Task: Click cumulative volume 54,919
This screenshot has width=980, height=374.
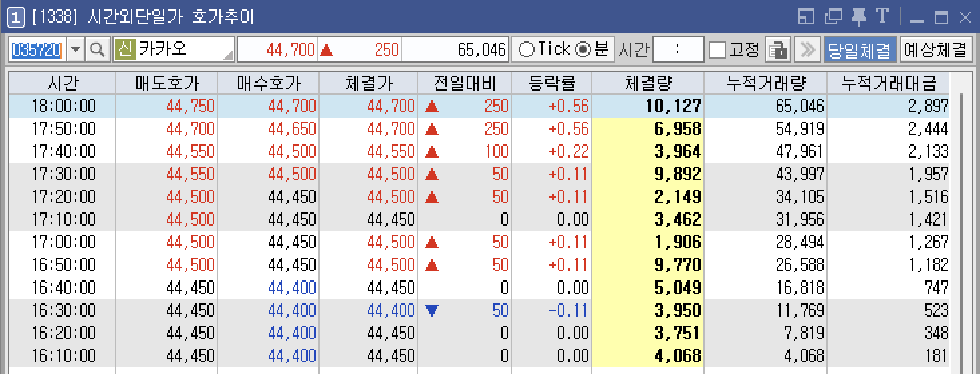Action: [800, 128]
